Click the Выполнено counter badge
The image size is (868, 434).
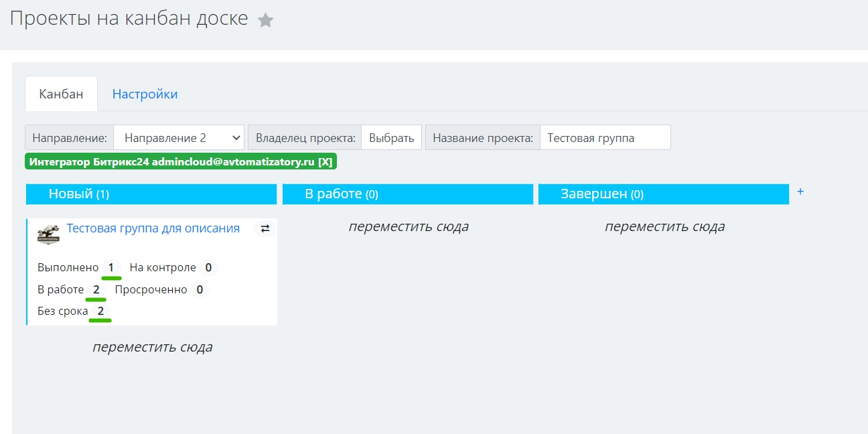(111, 268)
